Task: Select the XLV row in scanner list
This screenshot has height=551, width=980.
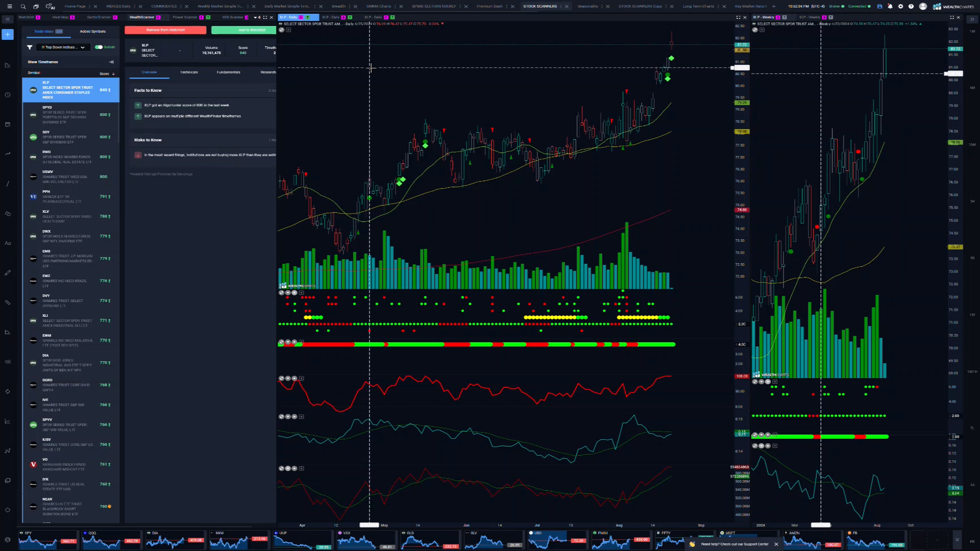Action: click(71, 216)
